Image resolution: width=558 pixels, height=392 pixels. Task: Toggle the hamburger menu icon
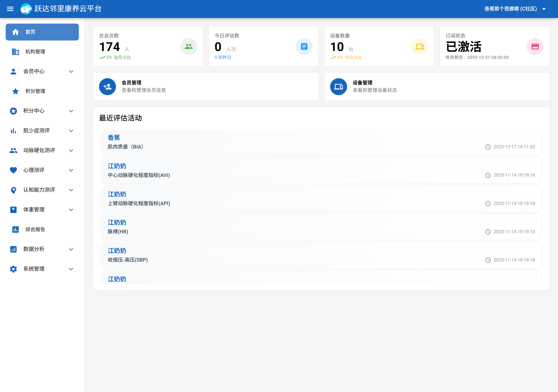[x=10, y=9]
